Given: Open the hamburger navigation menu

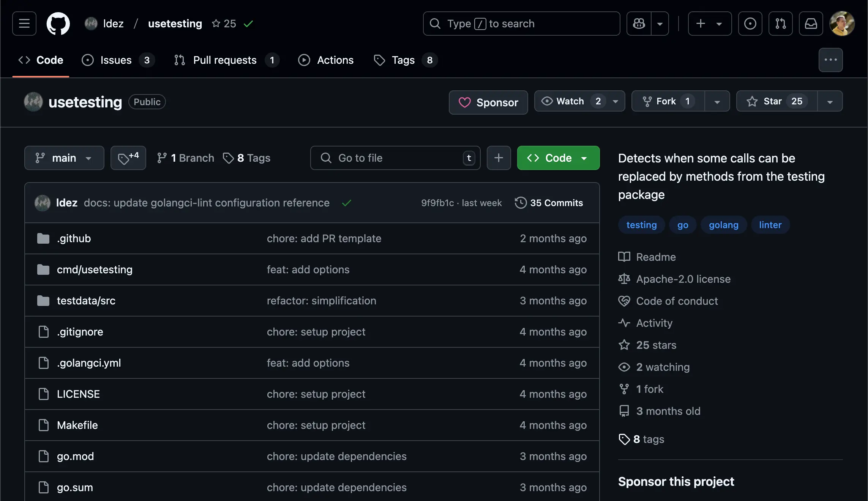Looking at the screenshot, I should (24, 24).
